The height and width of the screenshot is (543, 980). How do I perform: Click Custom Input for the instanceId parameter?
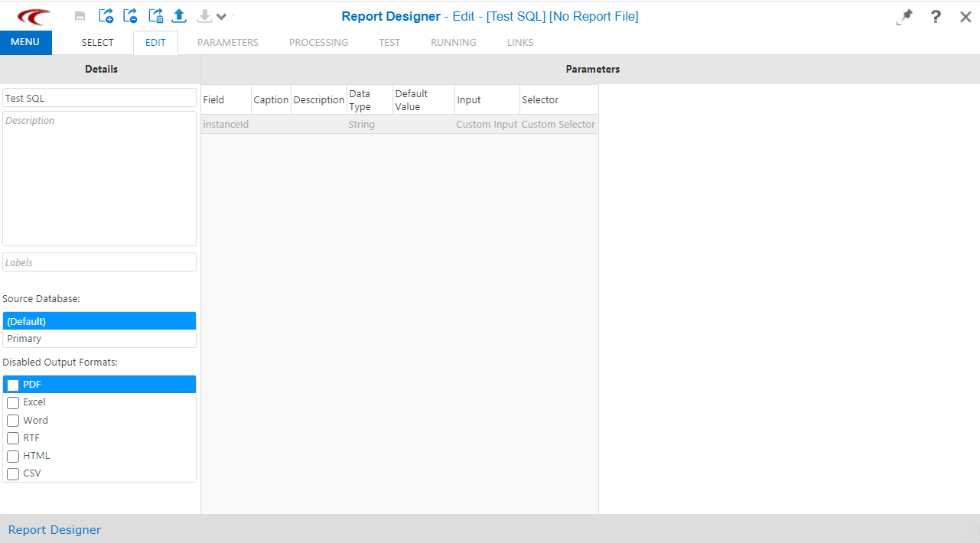487,124
